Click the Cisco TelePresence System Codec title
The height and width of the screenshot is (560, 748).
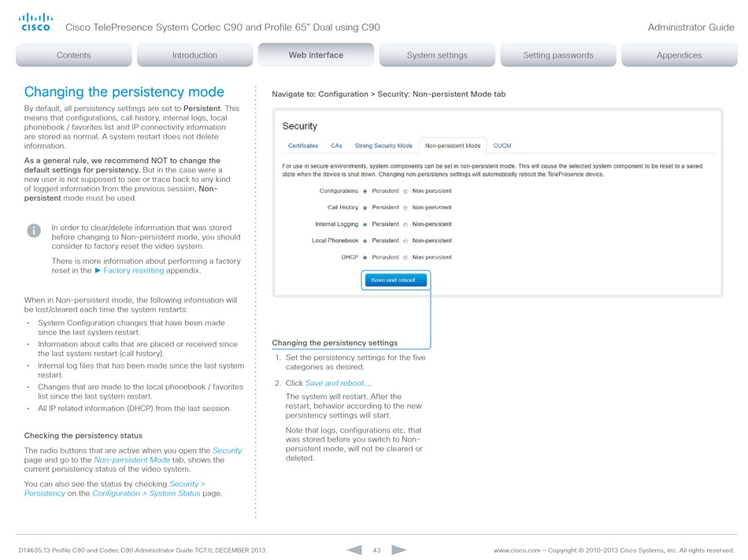pos(222,28)
